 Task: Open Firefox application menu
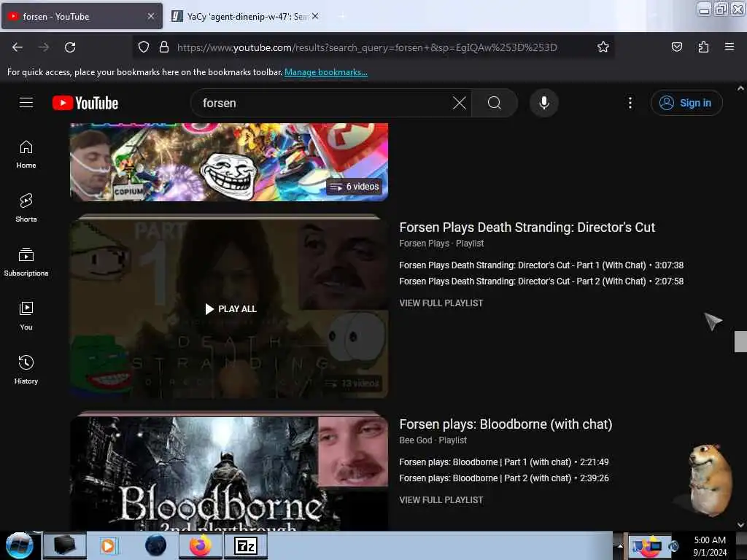pos(729,47)
